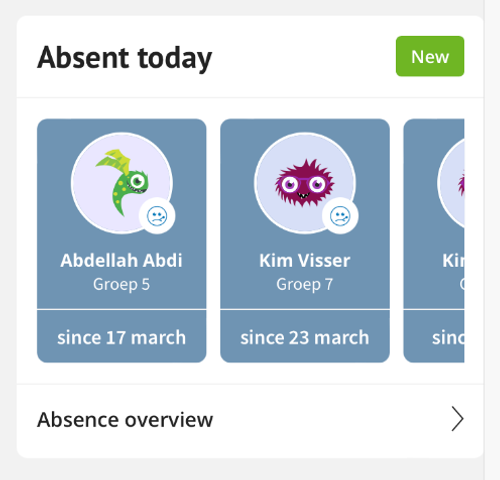Click the Absent today heading
This screenshot has width=500, height=480.
pos(125,58)
